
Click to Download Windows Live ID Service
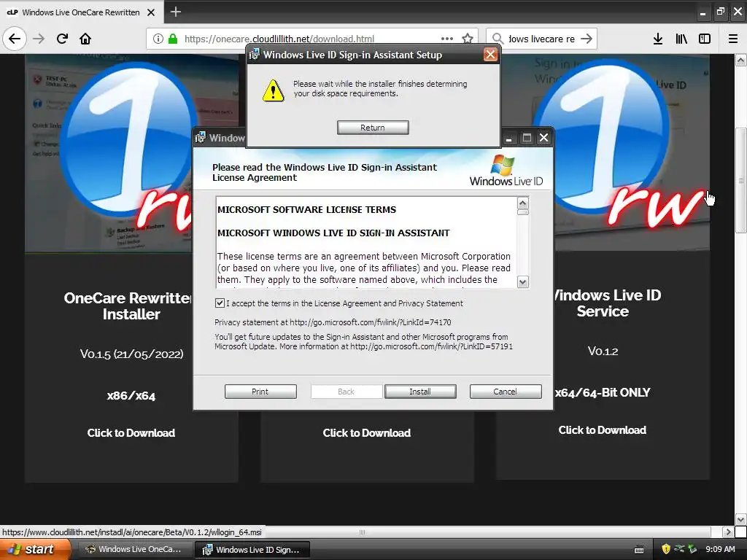click(x=602, y=430)
